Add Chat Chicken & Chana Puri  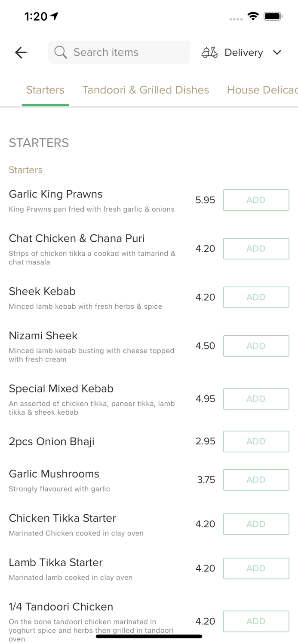(256, 249)
